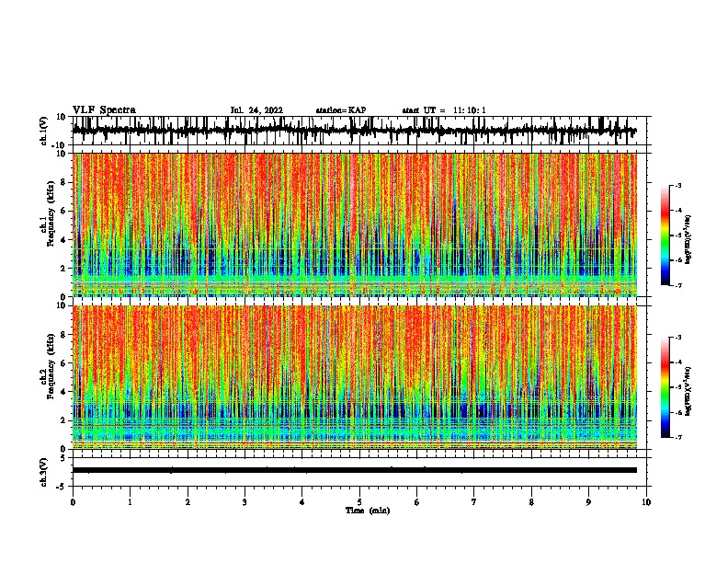
Task: Click the "8" kHz tick of ch.1 spectrogram
Action: pyautogui.click(x=63, y=182)
